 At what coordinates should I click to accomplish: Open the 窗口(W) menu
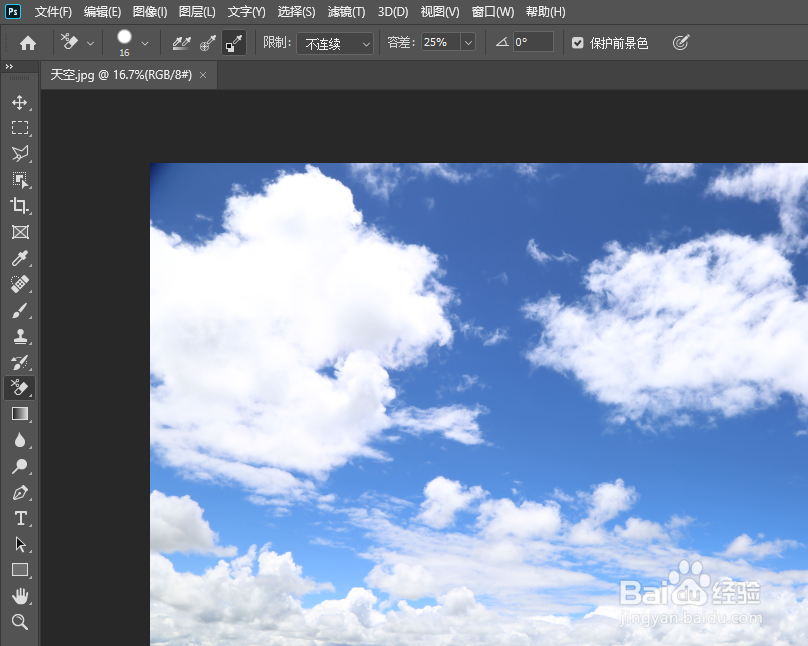pos(493,11)
